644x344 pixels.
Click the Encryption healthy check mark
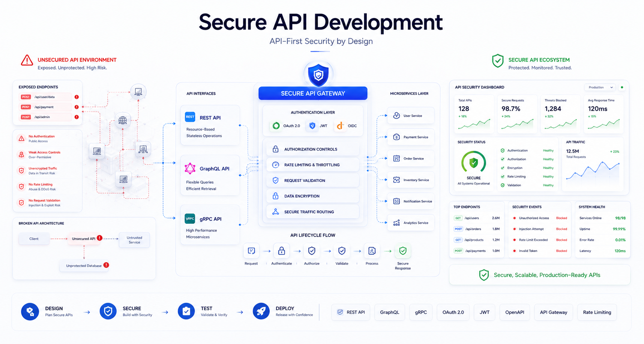tap(503, 168)
